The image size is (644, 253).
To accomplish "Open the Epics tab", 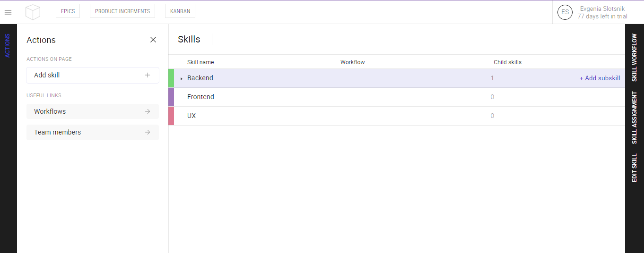I will 68,11.
